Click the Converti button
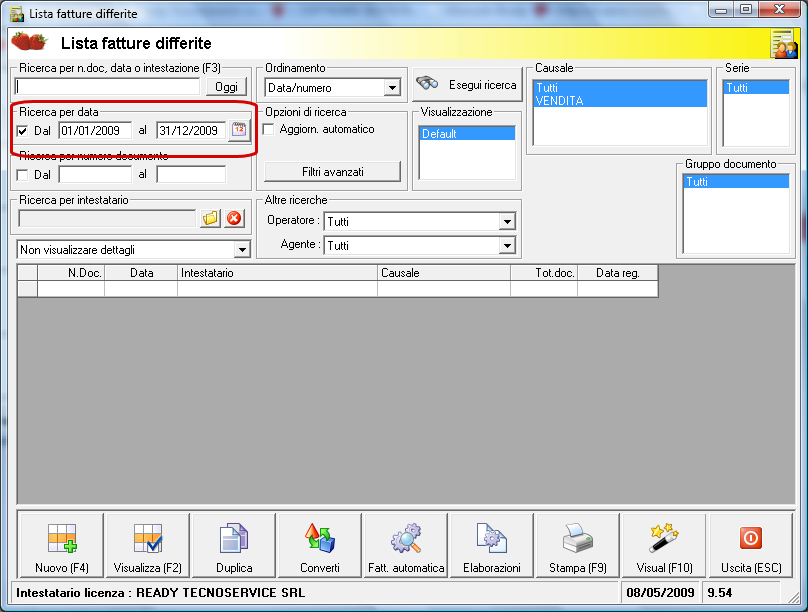Viewport: 808px width, 612px height. point(320,546)
